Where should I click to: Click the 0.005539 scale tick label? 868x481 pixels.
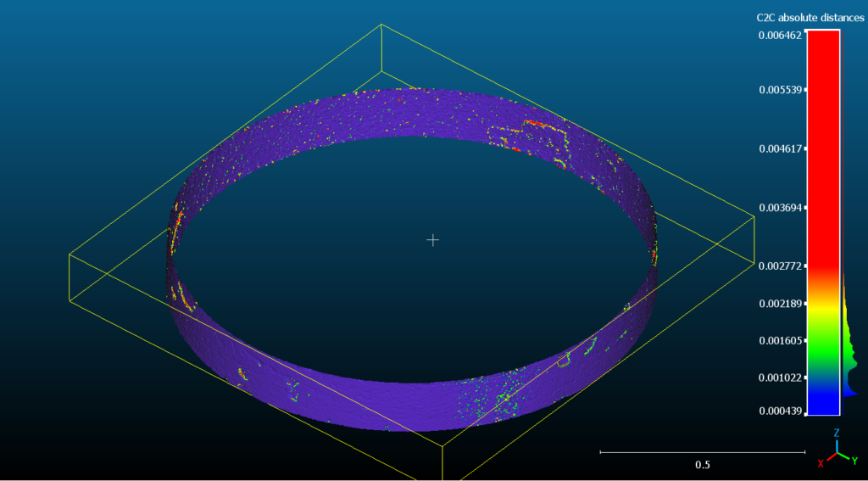click(779, 89)
